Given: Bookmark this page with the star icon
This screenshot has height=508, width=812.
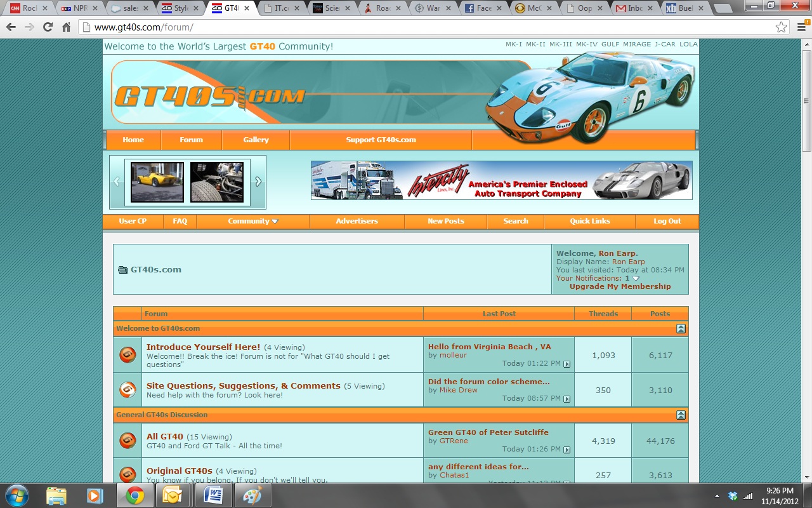Looking at the screenshot, I should pos(781,27).
